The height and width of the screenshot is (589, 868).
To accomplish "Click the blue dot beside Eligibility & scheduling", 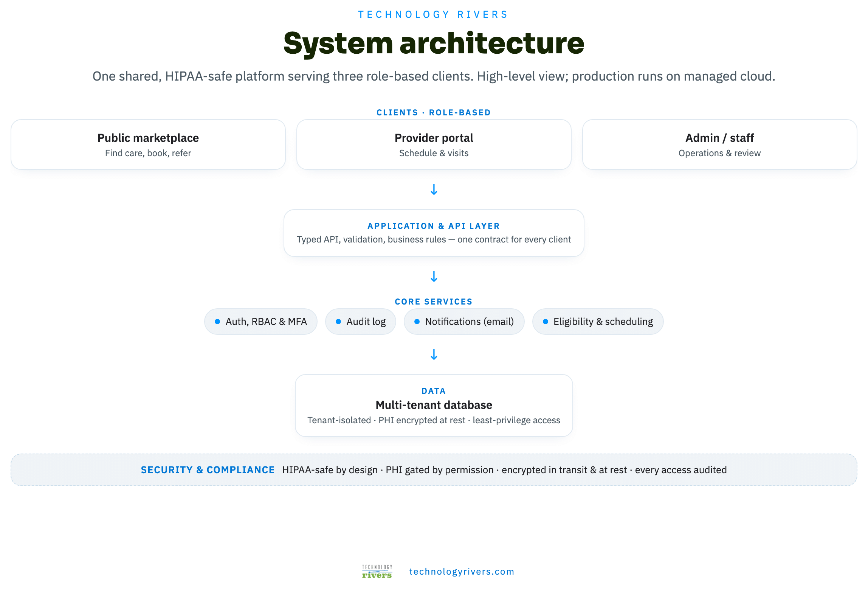I will coord(546,322).
